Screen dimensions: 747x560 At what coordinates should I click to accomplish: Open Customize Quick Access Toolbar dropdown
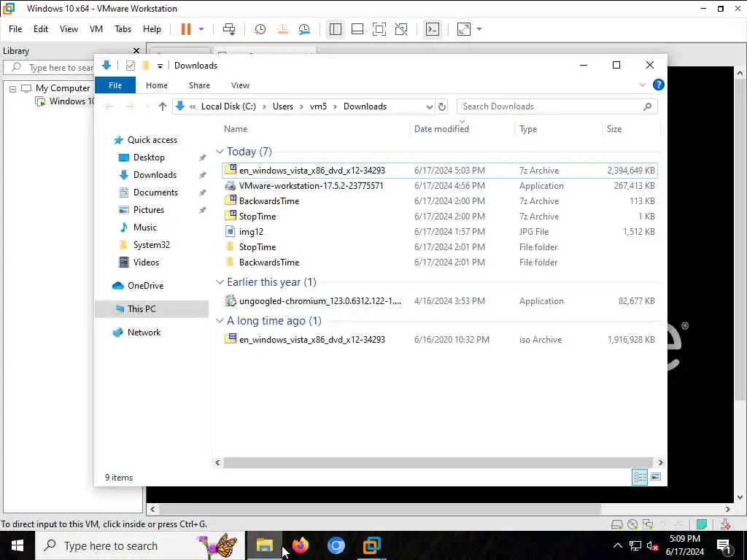pos(160,66)
